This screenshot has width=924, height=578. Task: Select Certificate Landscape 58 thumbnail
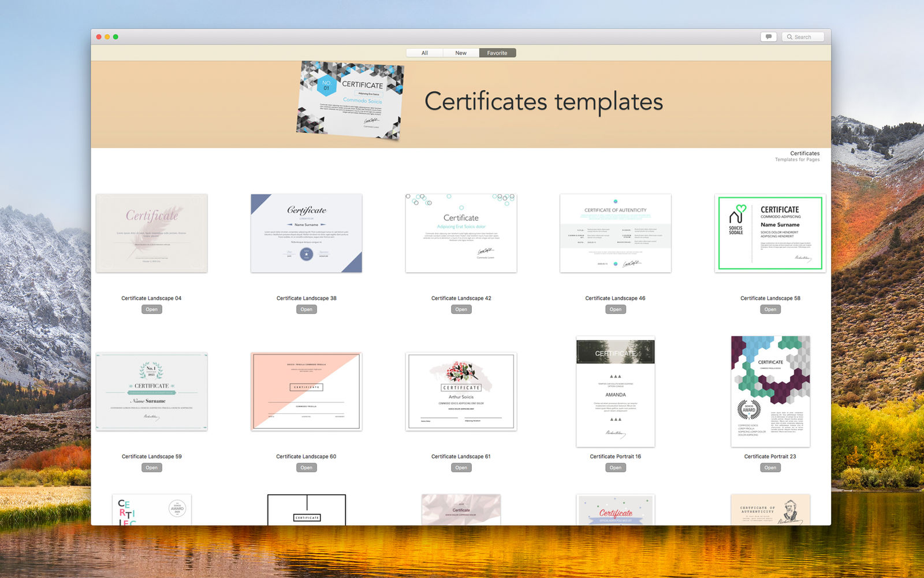coord(770,233)
